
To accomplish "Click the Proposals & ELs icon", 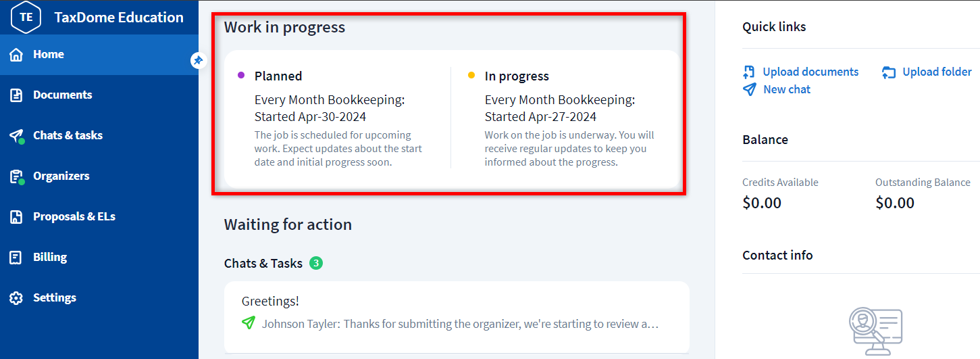I will [x=16, y=217].
